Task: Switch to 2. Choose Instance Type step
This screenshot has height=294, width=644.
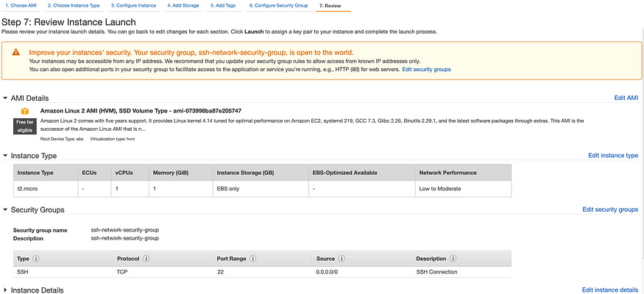Action: coord(74,5)
